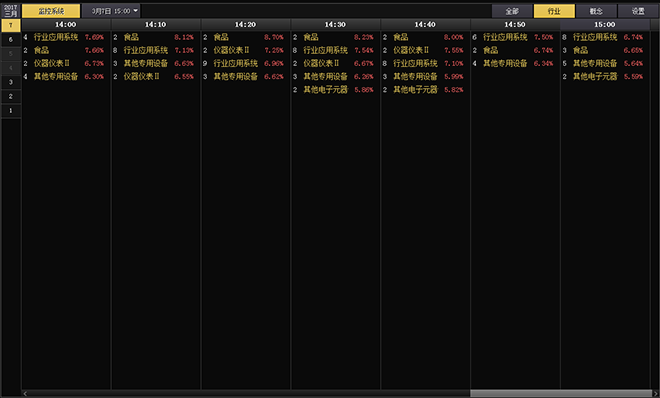660x398 pixels.
Task: Select day 7 in date sidebar
Action: coord(11,25)
